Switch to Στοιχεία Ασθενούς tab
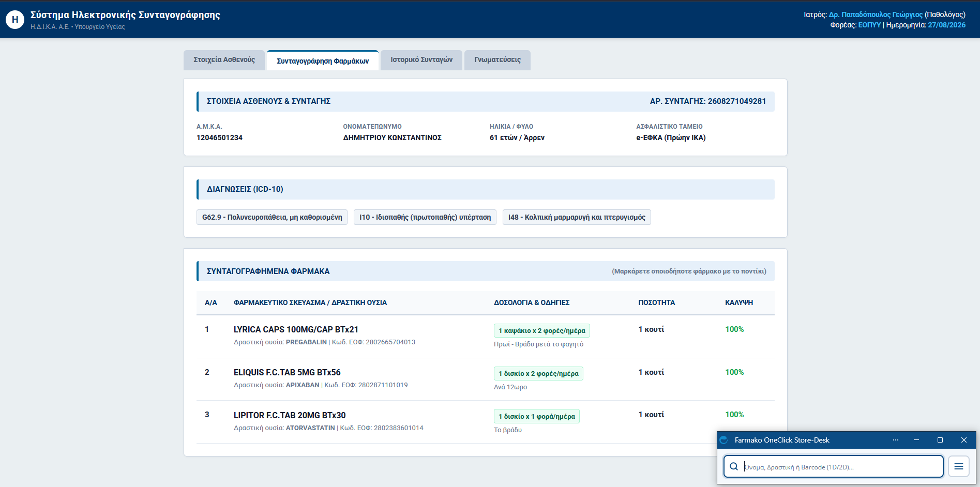The width and height of the screenshot is (980, 487). [x=224, y=60]
